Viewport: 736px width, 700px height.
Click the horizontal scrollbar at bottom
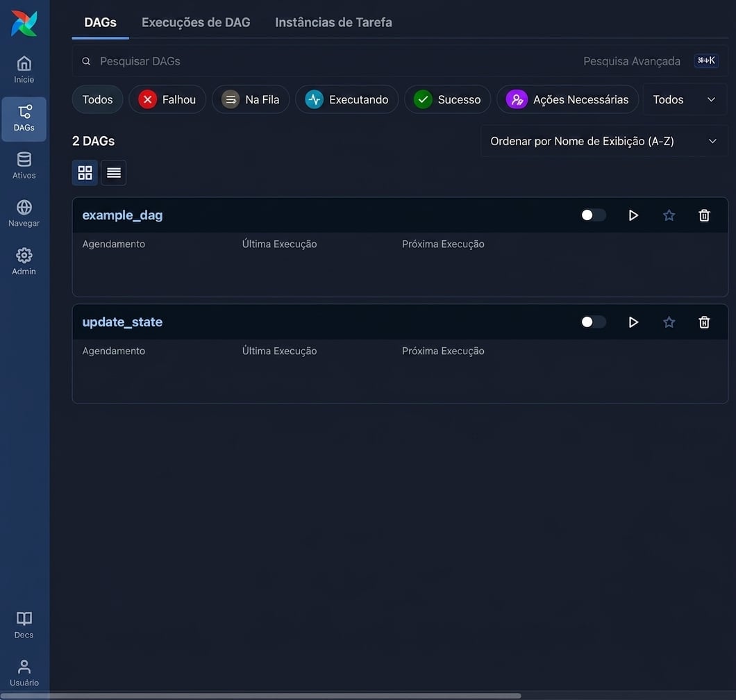point(261,696)
